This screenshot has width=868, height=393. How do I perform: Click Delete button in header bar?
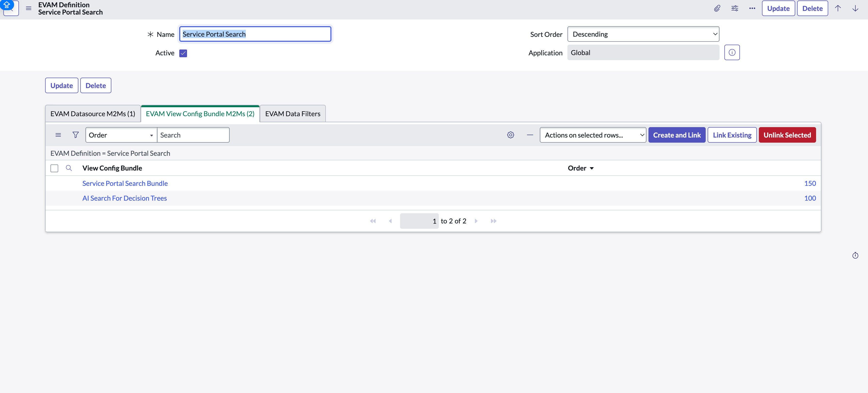(x=812, y=8)
